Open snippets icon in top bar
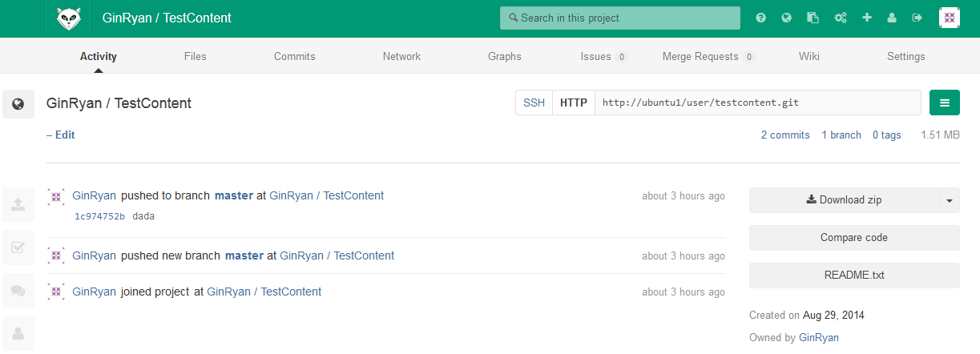The width and height of the screenshot is (980, 354). coord(813,18)
